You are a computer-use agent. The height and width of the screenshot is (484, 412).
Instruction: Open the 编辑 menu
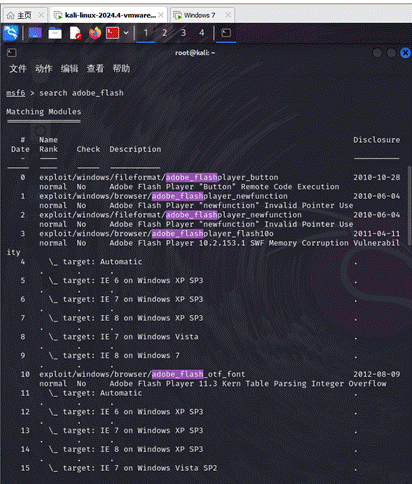(69, 69)
